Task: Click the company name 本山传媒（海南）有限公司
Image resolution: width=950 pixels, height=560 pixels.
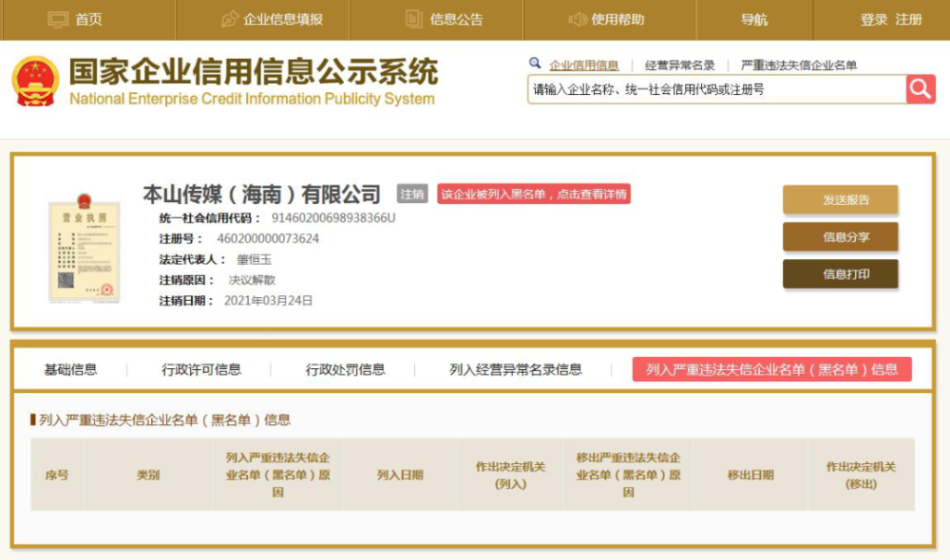Action: [262, 195]
